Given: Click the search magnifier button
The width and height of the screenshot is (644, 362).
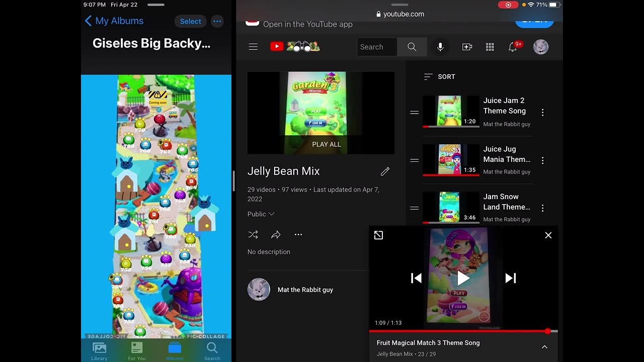Looking at the screenshot, I should 412,47.
